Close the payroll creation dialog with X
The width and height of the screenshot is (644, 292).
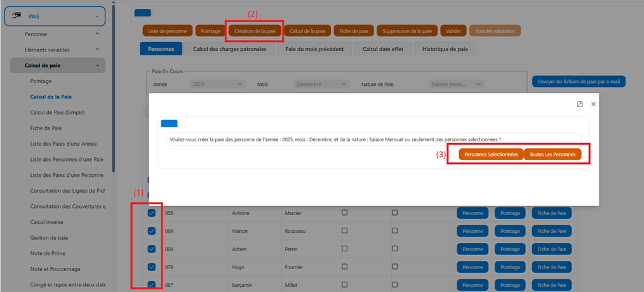pyautogui.click(x=593, y=104)
